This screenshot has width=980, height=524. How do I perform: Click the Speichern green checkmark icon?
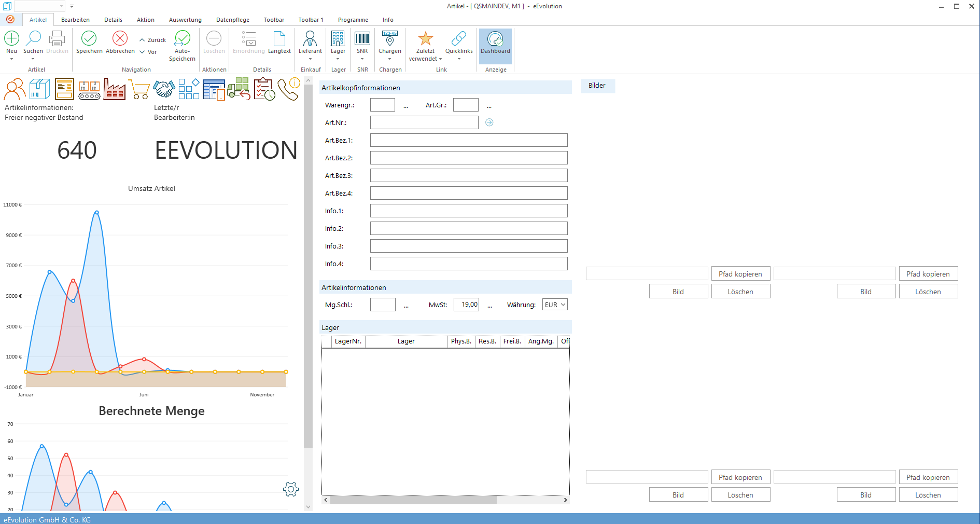pos(89,38)
